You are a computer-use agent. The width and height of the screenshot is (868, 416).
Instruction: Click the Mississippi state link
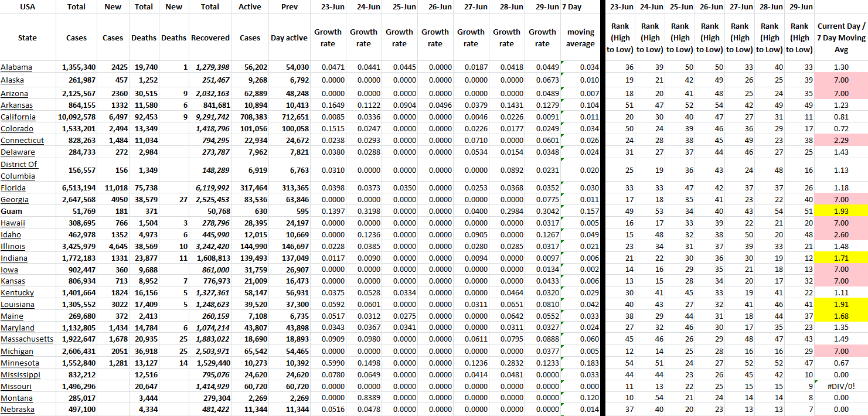tap(21, 374)
